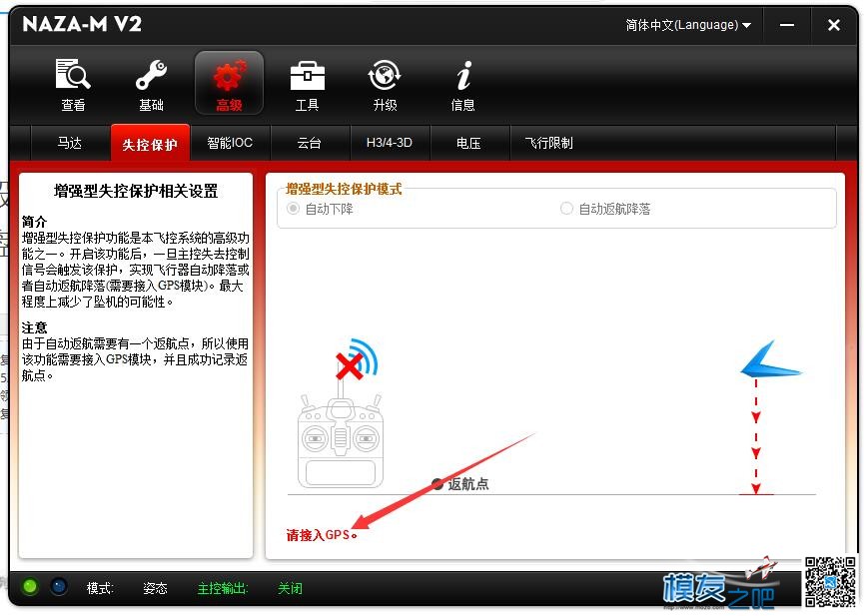Switch to the H3/4-3D tab
The image size is (864, 616).
click(x=390, y=143)
